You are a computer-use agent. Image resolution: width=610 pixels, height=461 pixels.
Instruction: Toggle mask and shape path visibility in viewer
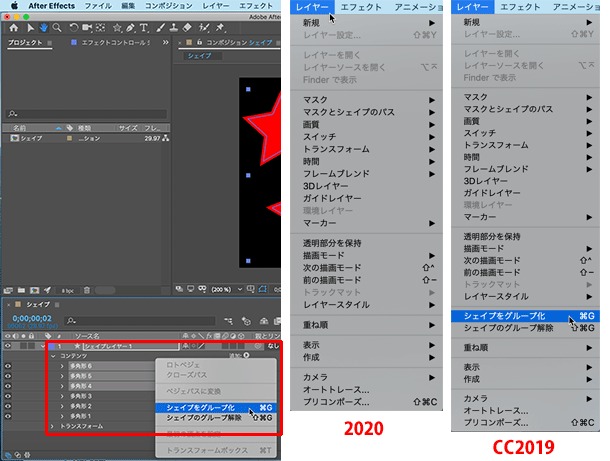coord(263,289)
